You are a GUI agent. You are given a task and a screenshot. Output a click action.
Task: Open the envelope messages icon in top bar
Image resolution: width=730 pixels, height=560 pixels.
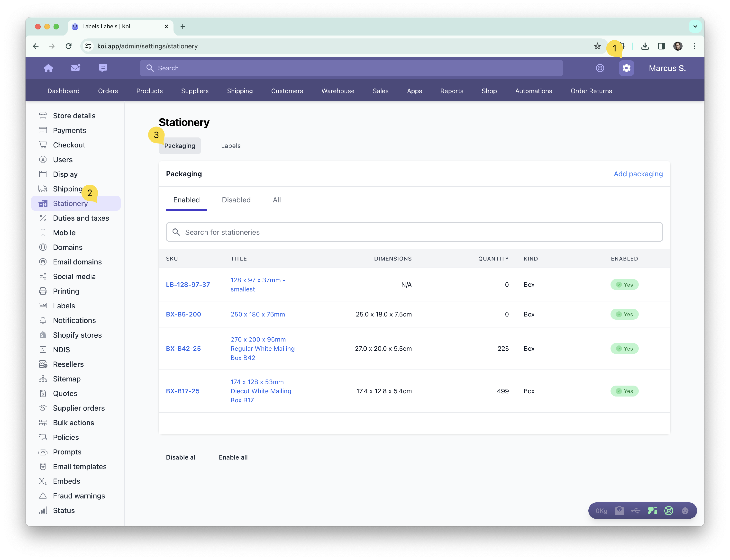(x=75, y=68)
